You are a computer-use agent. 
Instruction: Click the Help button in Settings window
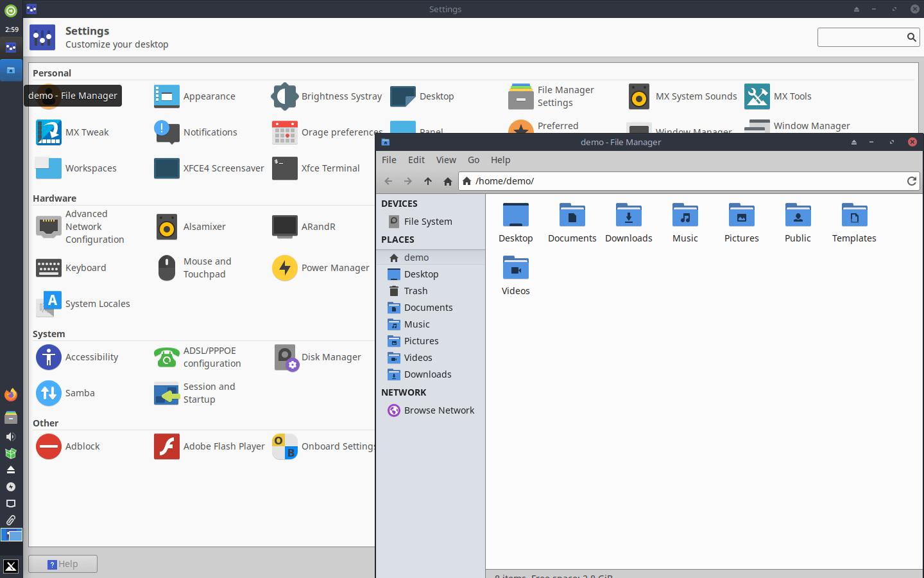[x=62, y=564]
